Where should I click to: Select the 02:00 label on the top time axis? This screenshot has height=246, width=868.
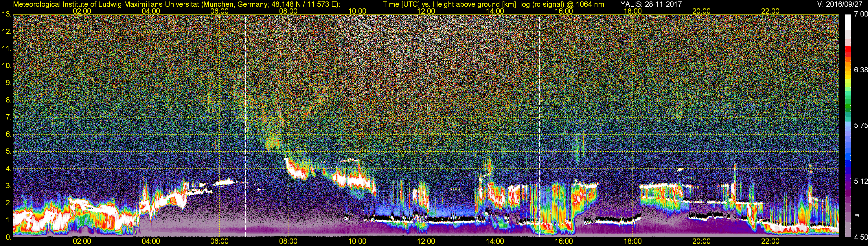click(82, 11)
